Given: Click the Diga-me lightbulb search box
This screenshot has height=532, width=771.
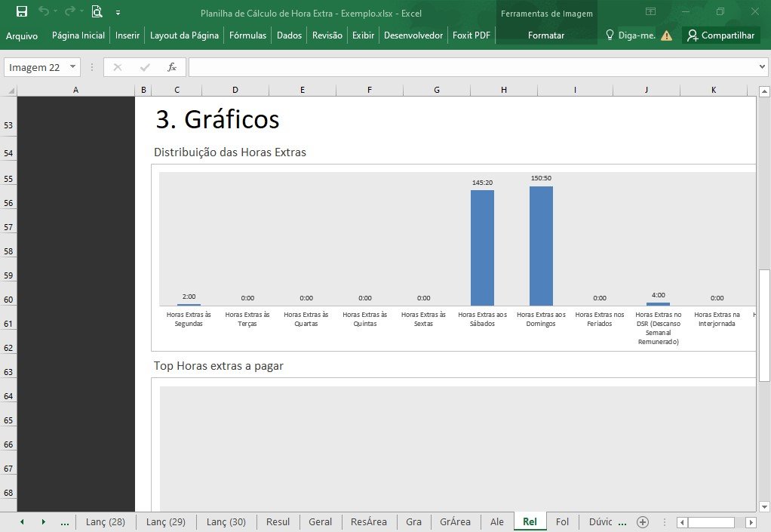Looking at the screenshot, I should coord(631,35).
